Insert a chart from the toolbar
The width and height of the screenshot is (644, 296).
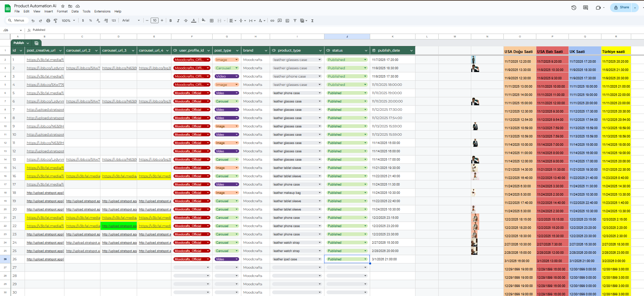(x=287, y=21)
